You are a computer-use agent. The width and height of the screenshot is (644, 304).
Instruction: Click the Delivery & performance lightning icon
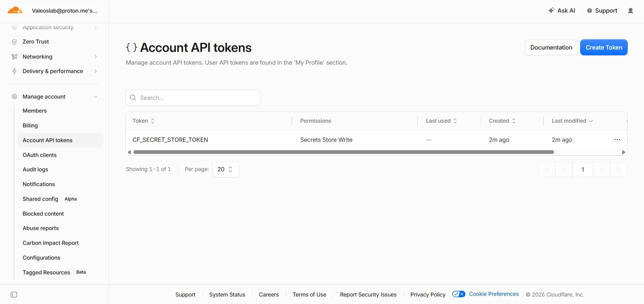[14, 71]
